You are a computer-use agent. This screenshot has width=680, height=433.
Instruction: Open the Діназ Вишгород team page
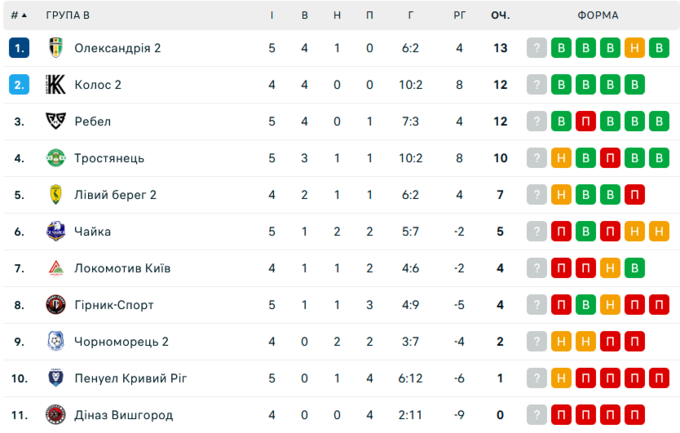[x=124, y=414]
